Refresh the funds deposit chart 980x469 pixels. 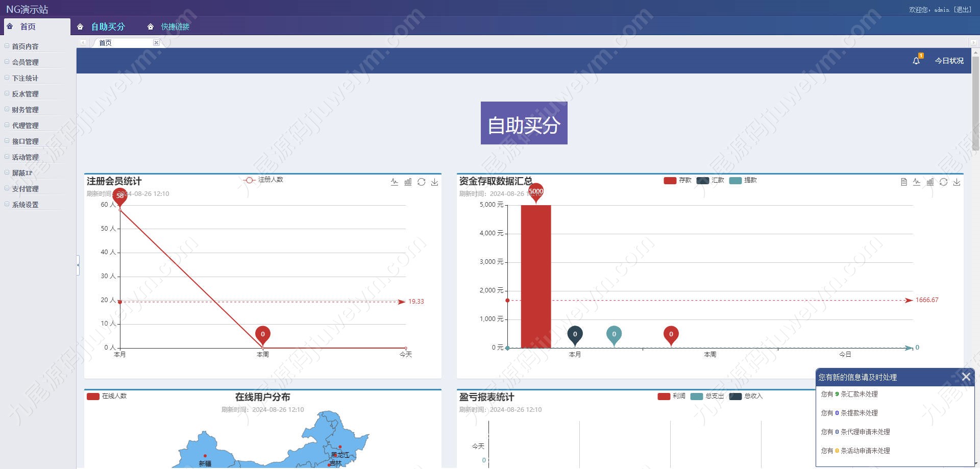tap(943, 182)
